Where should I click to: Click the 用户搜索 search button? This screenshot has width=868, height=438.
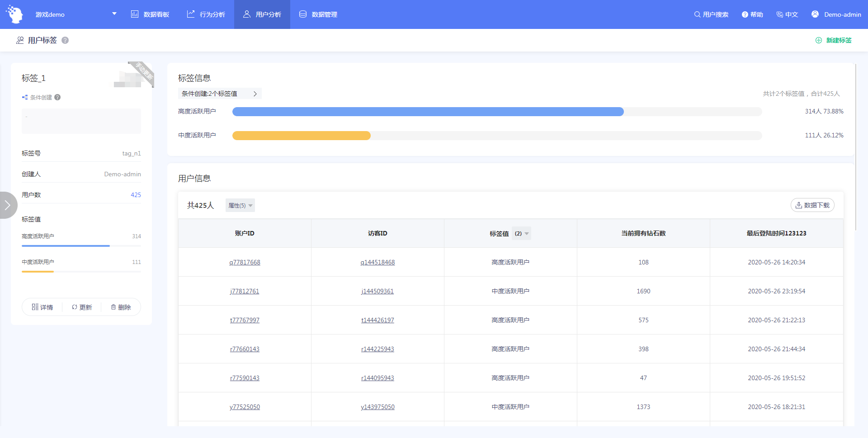(711, 14)
